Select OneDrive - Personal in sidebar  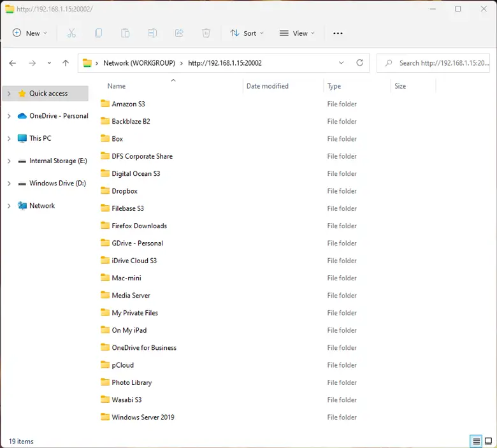pyautogui.click(x=59, y=116)
